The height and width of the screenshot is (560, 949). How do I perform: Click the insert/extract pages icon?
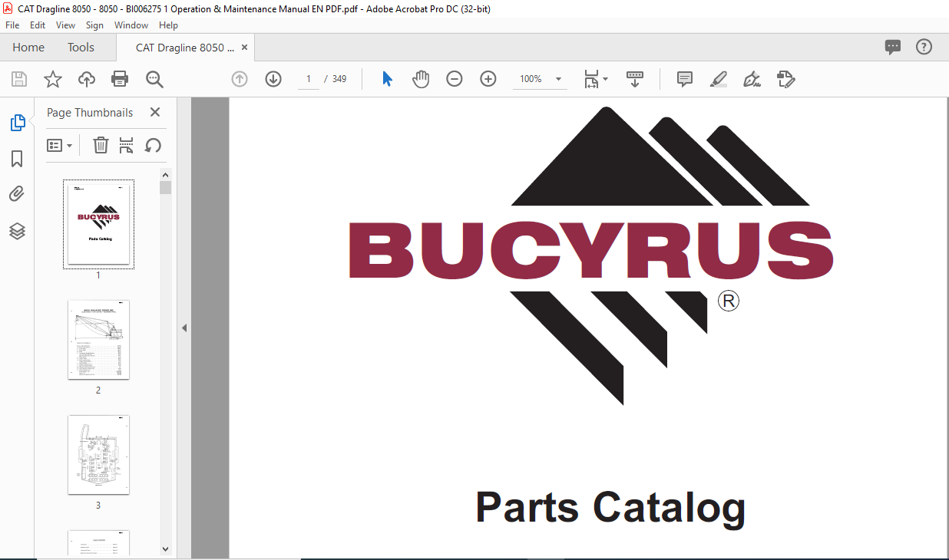pyautogui.click(x=127, y=145)
